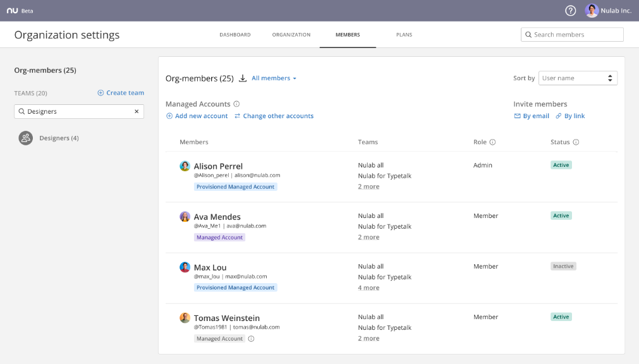Expand Tomas Weinstein's 2 more teams

pyautogui.click(x=369, y=338)
